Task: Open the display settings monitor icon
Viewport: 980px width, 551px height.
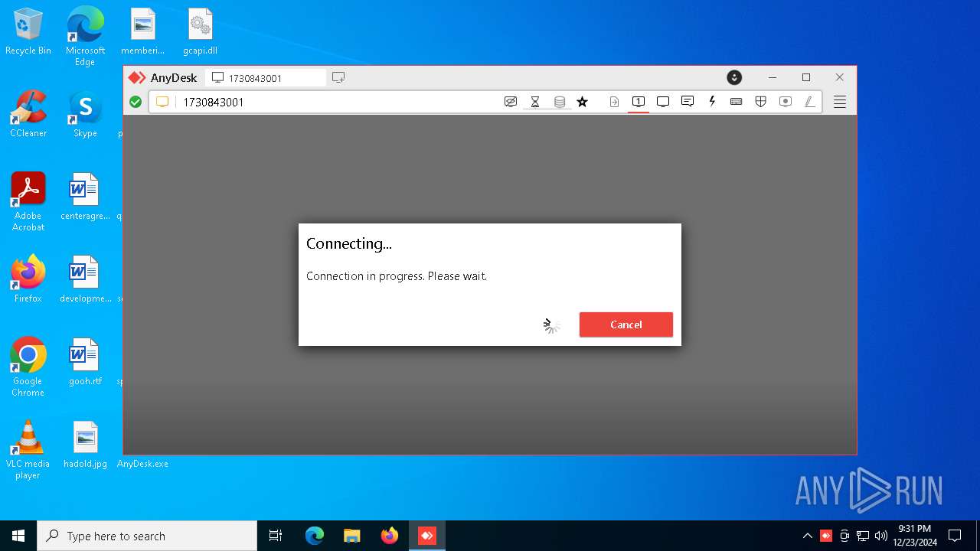Action: coord(663,102)
